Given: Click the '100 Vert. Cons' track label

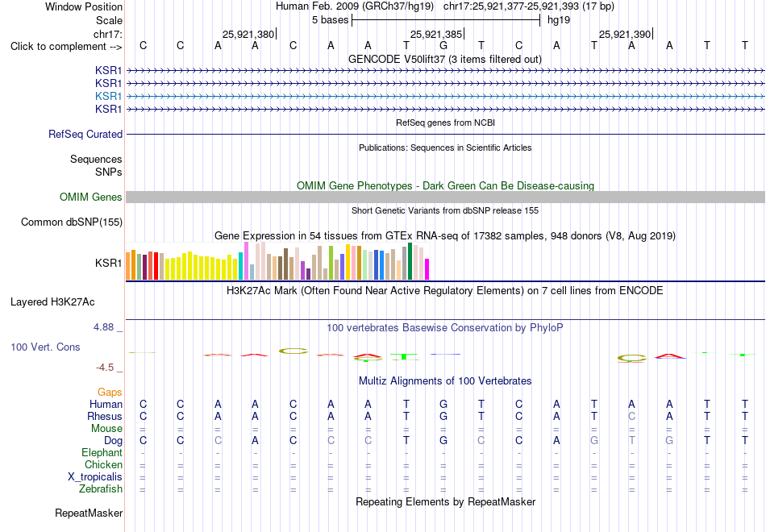Looking at the screenshot, I should click(x=45, y=347).
